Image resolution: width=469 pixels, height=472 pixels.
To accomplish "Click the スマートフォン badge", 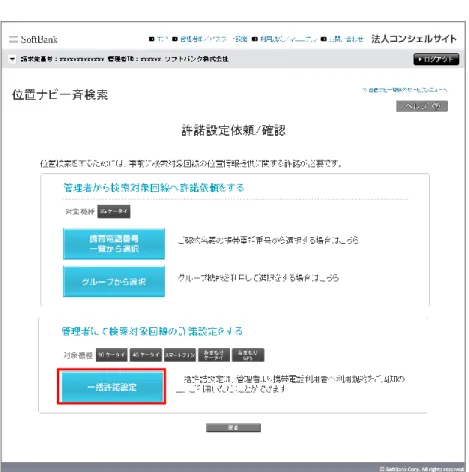I will [x=180, y=355].
